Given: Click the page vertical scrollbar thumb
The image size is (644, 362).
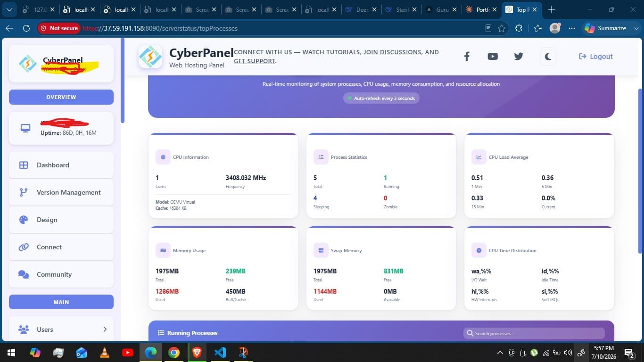Looking at the screenshot, I should click(x=640, y=171).
